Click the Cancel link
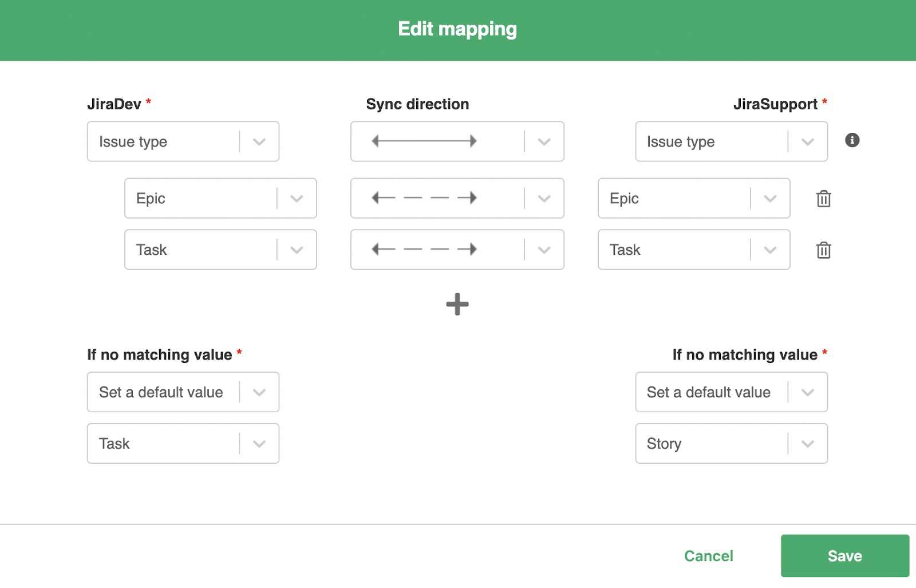Image resolution: width=916 pixels, height=588 pixels. (708, 556)
